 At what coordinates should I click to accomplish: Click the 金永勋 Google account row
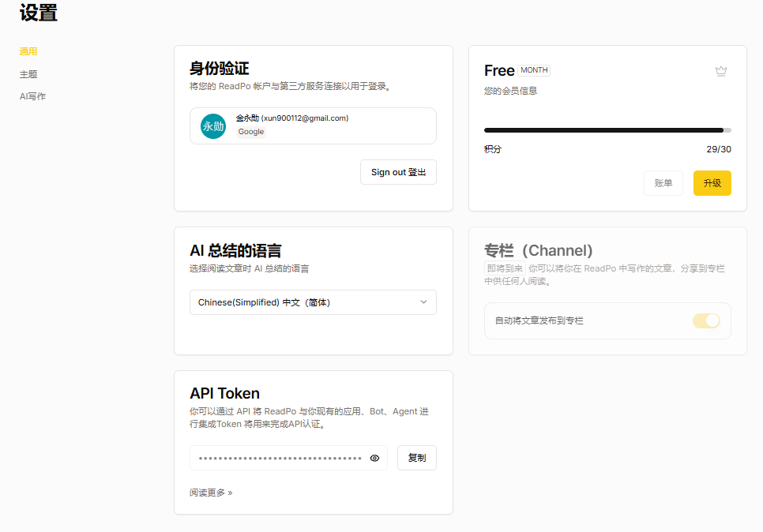(x=313, y=126)
